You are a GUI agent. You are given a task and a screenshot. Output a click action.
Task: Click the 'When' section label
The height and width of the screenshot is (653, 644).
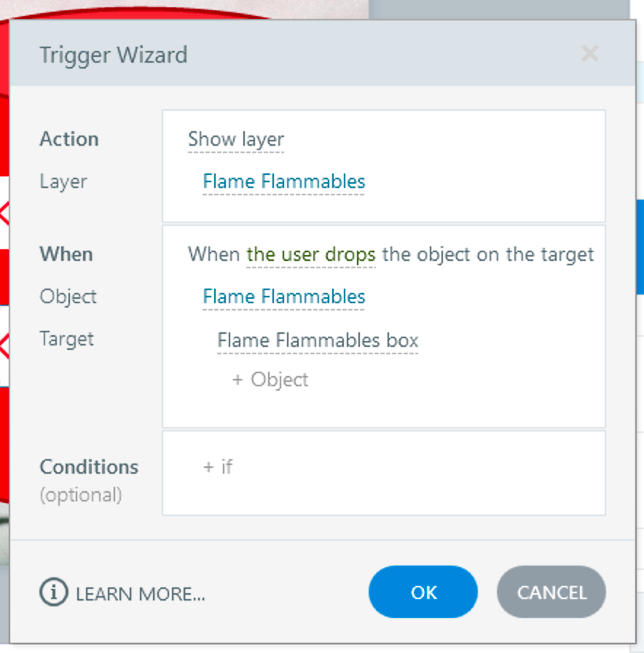point(66,254)
